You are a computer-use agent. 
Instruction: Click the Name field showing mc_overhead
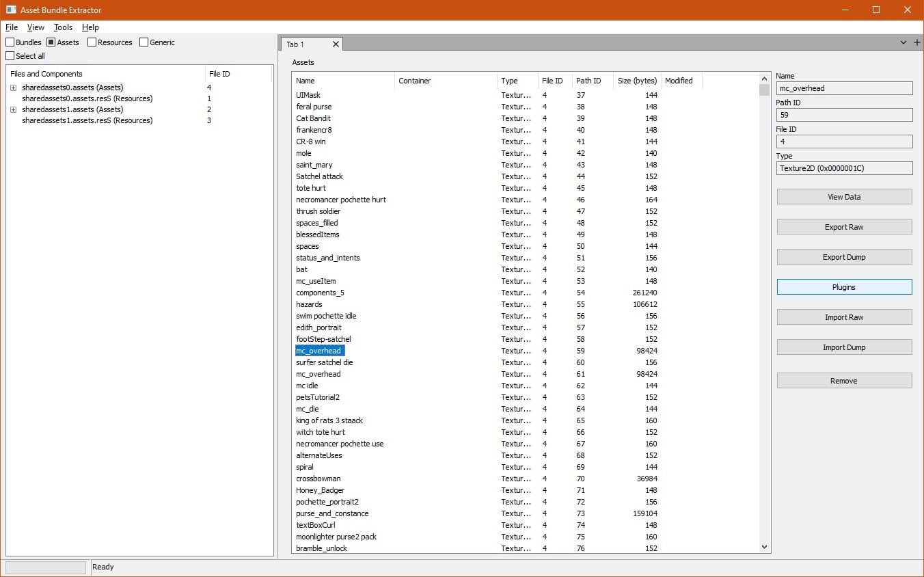click(x=844, y=88)
